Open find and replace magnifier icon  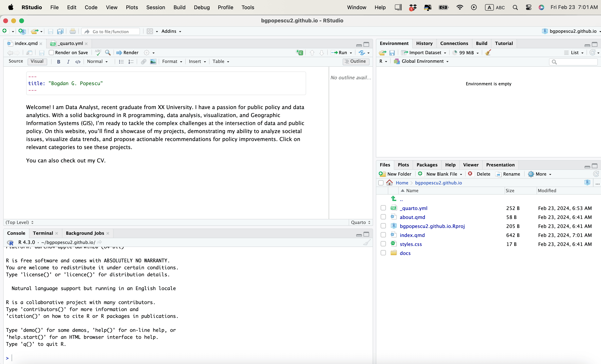tap(108, 53)
